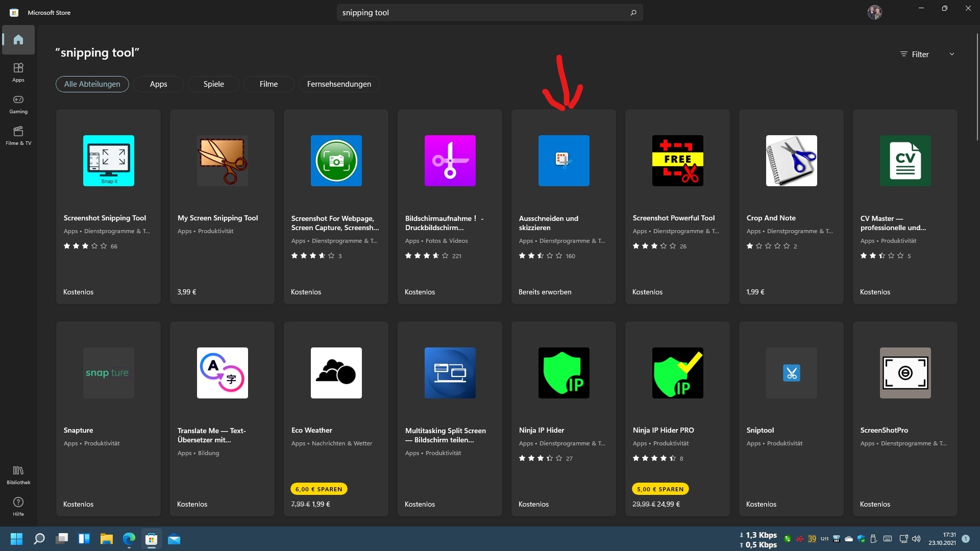Open Eco Weather cloud icon

336,373
